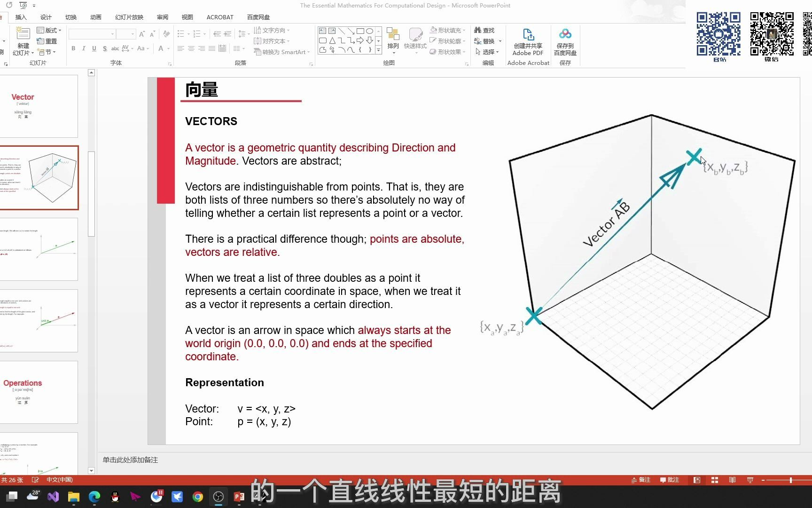Select the Operations slide thumbnail

pos(39,392)
